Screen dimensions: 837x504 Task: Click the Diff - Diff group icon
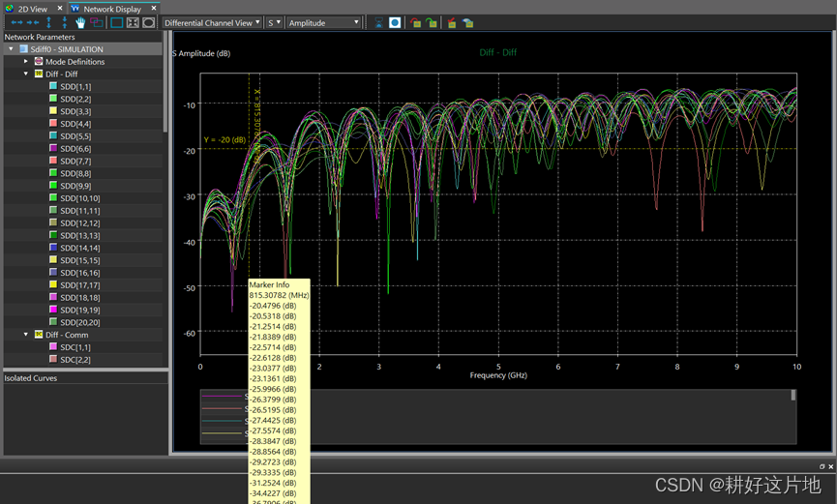[39, 74]
